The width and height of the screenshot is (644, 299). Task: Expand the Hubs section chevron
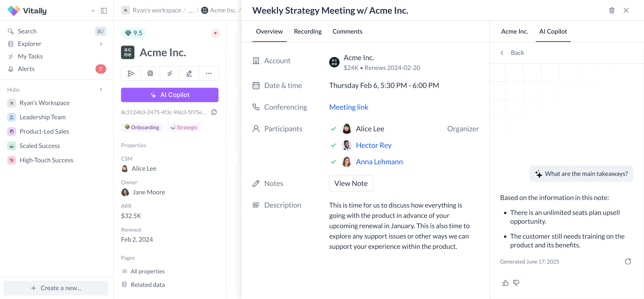(101, 89)
